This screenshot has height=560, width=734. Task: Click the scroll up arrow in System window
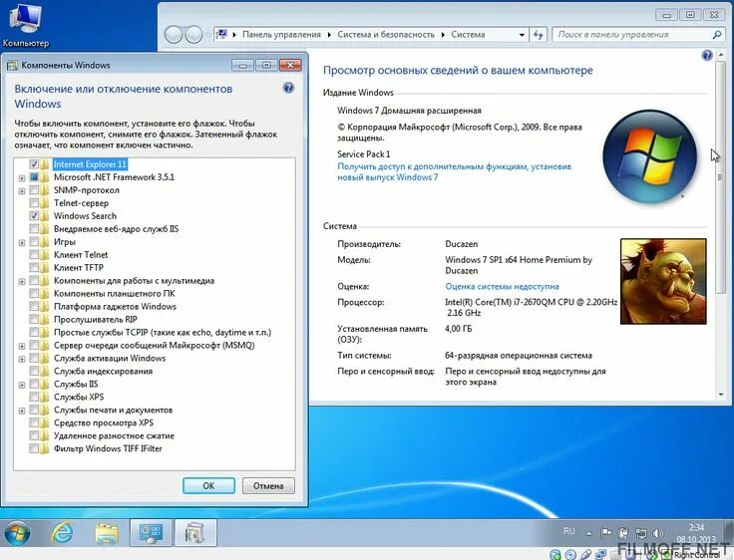(720, 56)
